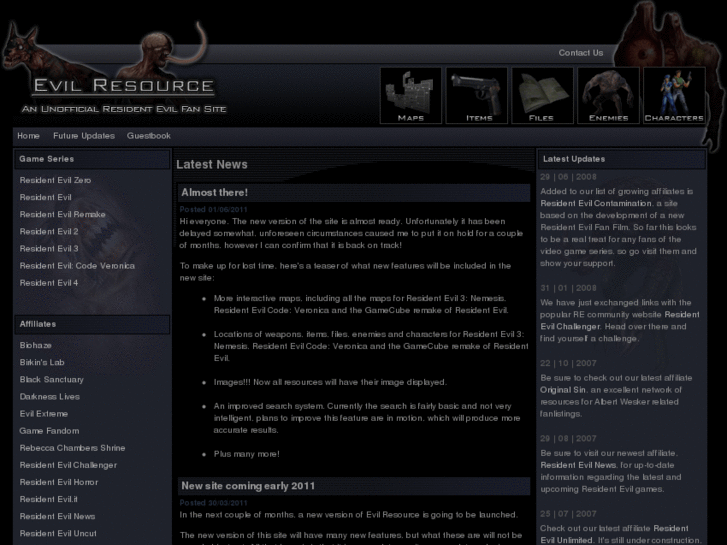The height and width of the screenshot is (545, 727).
Task: Open Resident Evil Challenger in Affiliates list
Action: (x=68, y=465)
